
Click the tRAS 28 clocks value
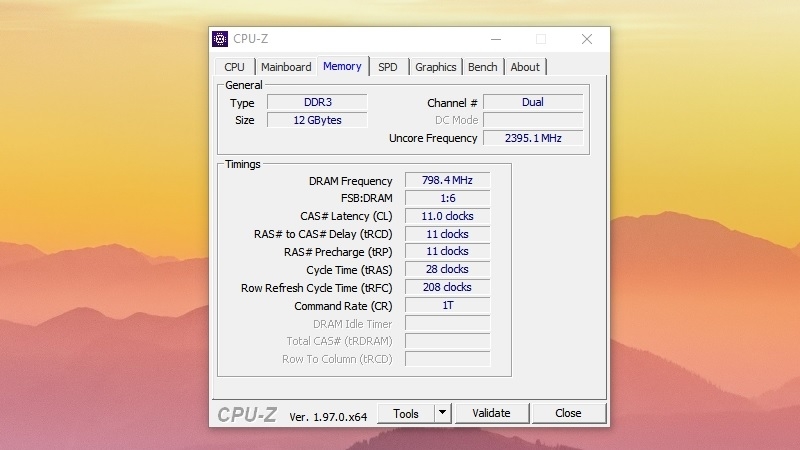point(447,269)
